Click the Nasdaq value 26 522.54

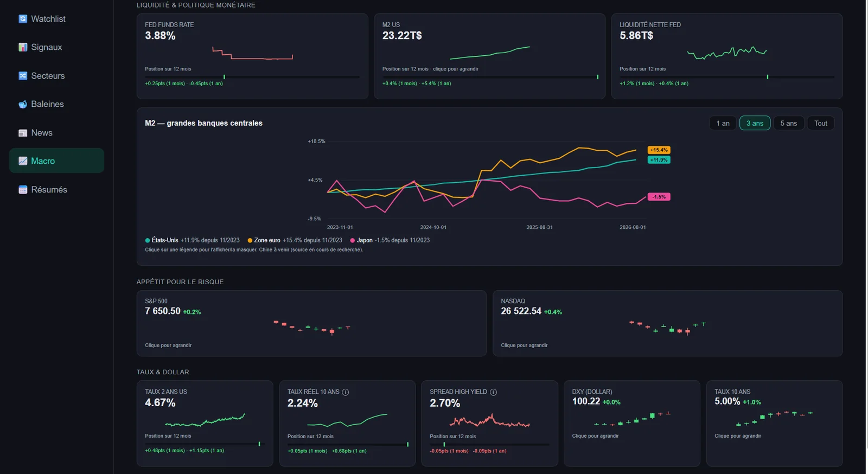click(x=521, y=311)
